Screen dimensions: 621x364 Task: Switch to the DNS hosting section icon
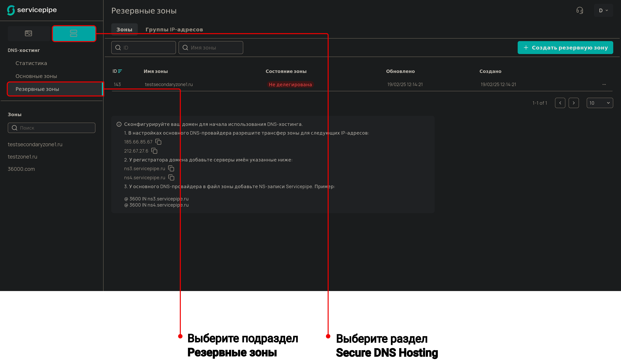coord(74,33)
